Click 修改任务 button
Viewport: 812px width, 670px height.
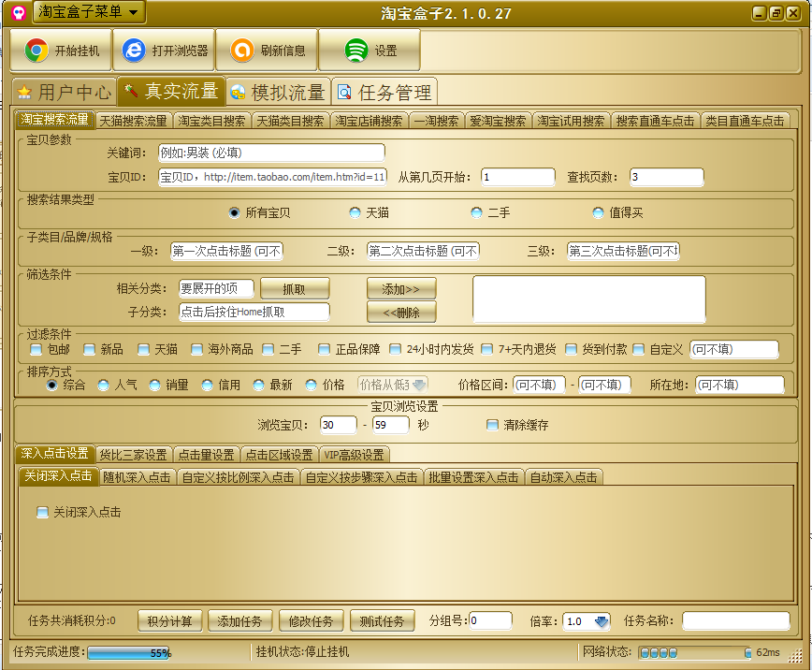(311, 620)
